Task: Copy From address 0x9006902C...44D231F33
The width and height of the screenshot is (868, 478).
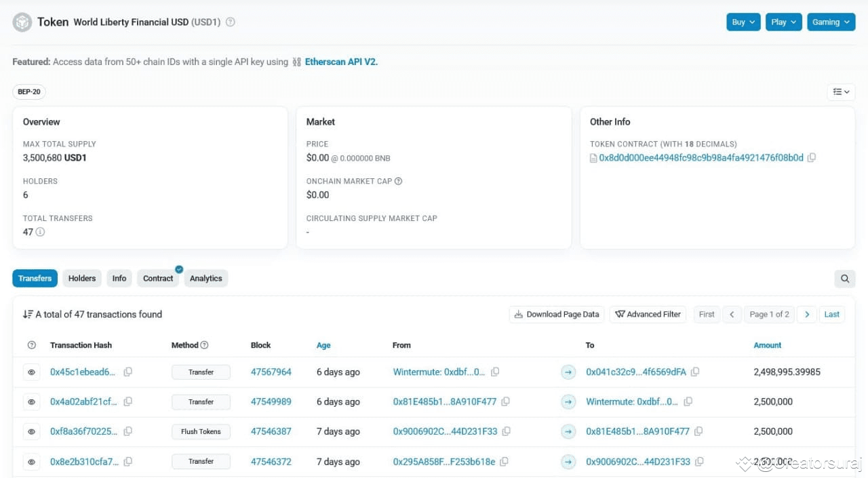Action: [x=506, y=431]
